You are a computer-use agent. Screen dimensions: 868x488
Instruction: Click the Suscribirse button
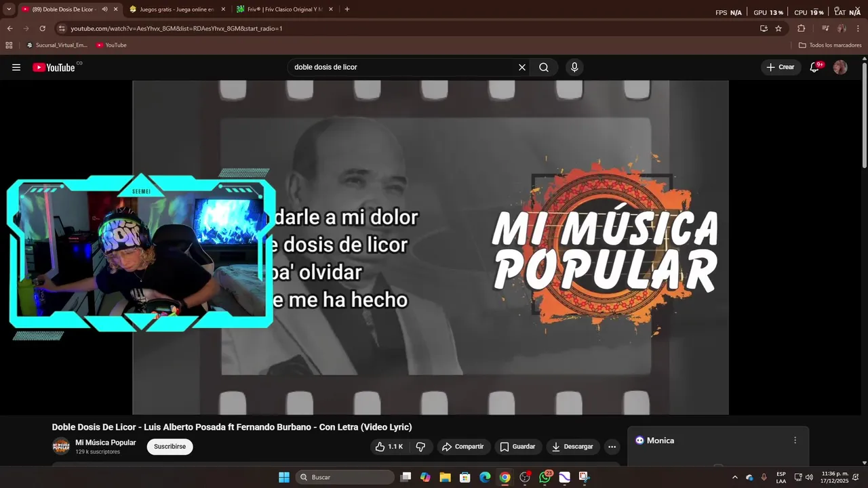pyautogui.click(x=170, y=447)
